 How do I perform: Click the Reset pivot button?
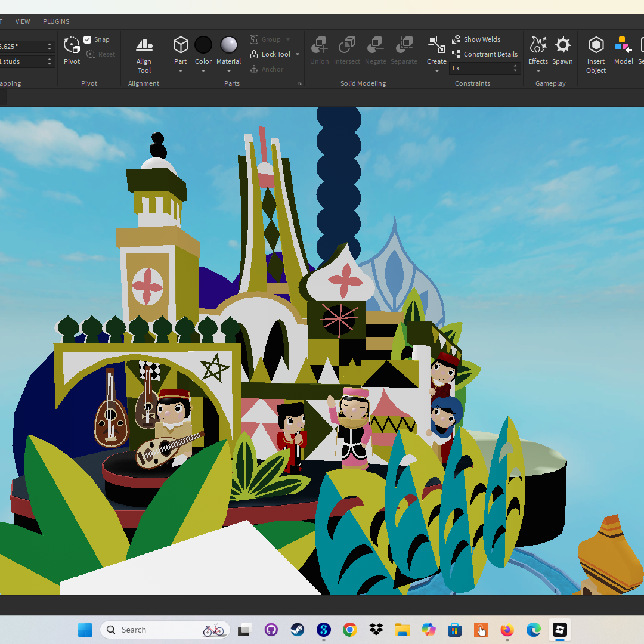(x=101, y=54)
